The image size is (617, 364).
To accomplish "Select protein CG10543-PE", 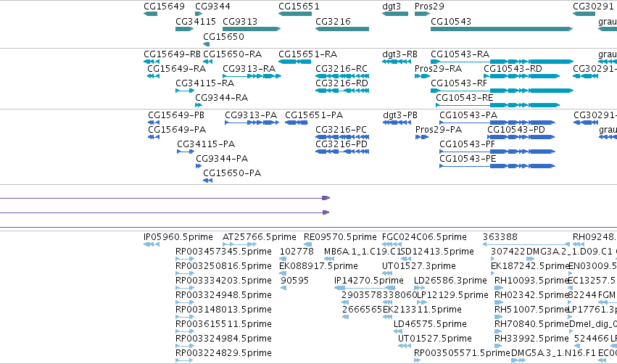I will (497, 166).
